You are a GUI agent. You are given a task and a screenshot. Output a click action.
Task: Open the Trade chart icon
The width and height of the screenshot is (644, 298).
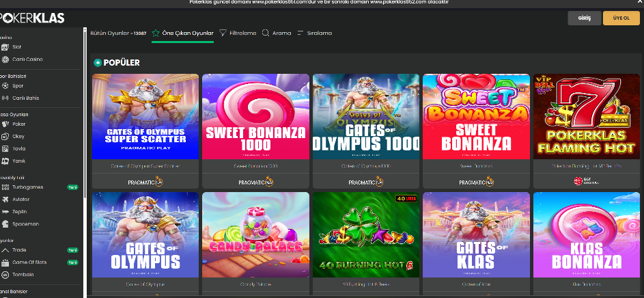(5, 250)
